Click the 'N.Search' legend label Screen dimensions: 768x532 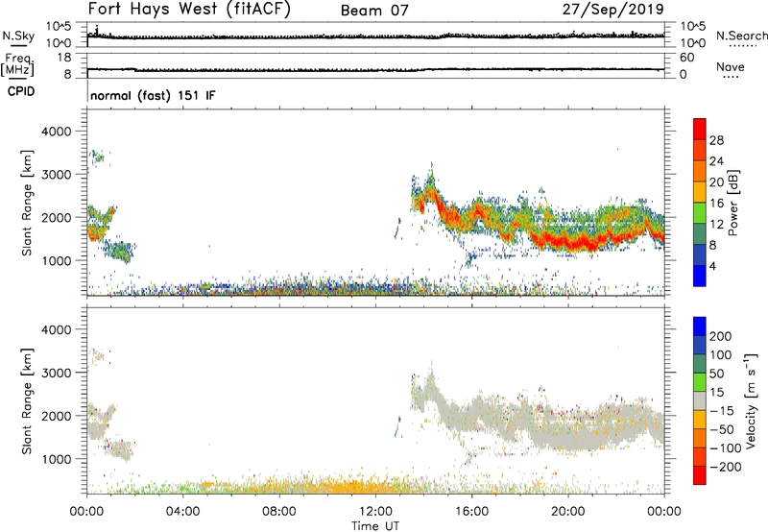[x=741, y=36]
